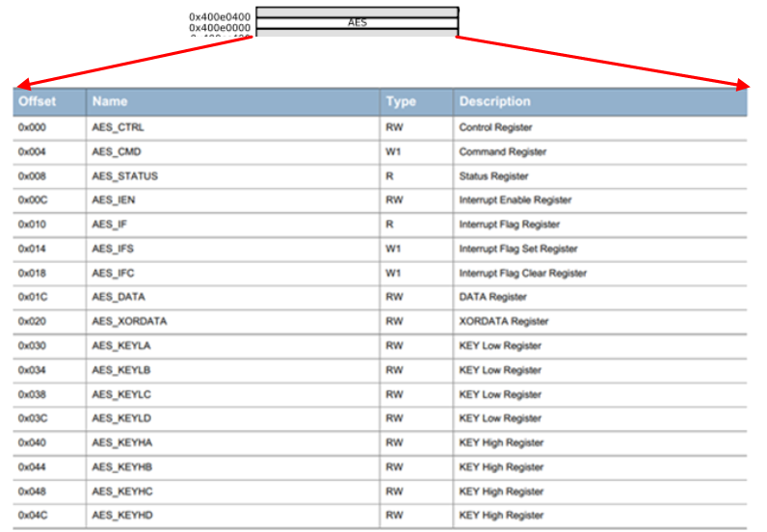
Task: Select the AES_IEN register name
Action: pyautogui.click(x=114, y=200)
